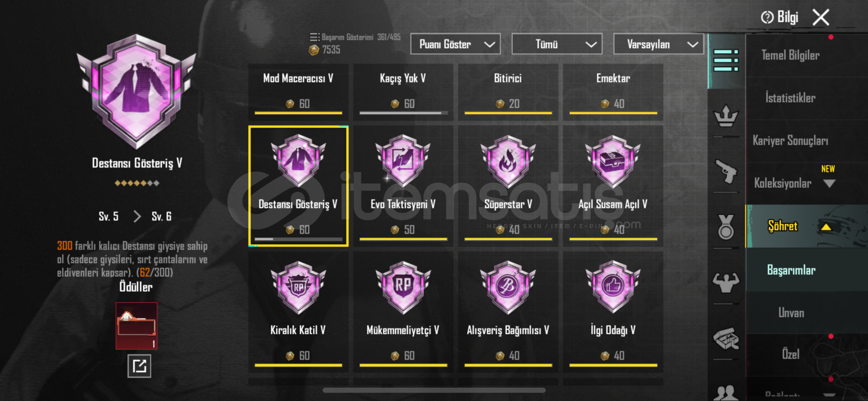Tap the share icon below rewards
Viewport: 868px width, 401px height.
coord(139,366)
